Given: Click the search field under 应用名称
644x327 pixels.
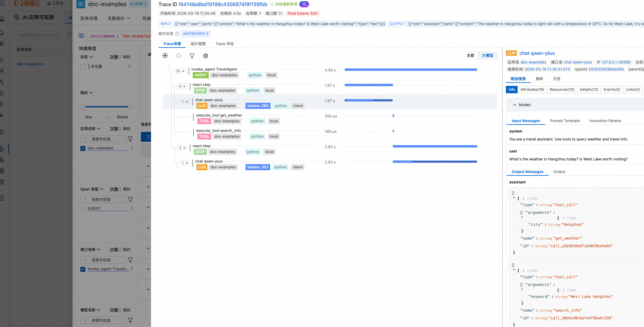Looking at the screenshot, I should 103,139.
